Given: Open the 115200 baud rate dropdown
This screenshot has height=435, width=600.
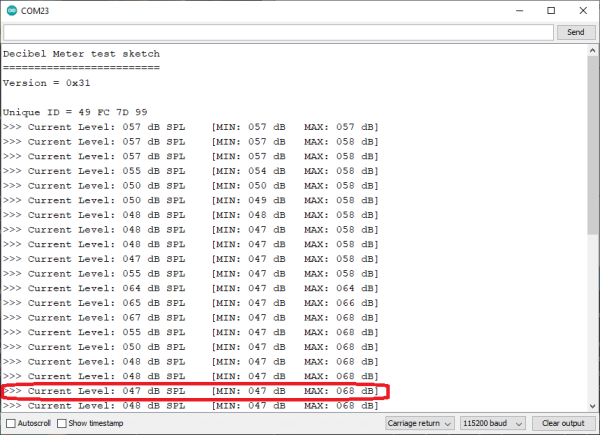Looking at the screenshot, I should (491, 423).
